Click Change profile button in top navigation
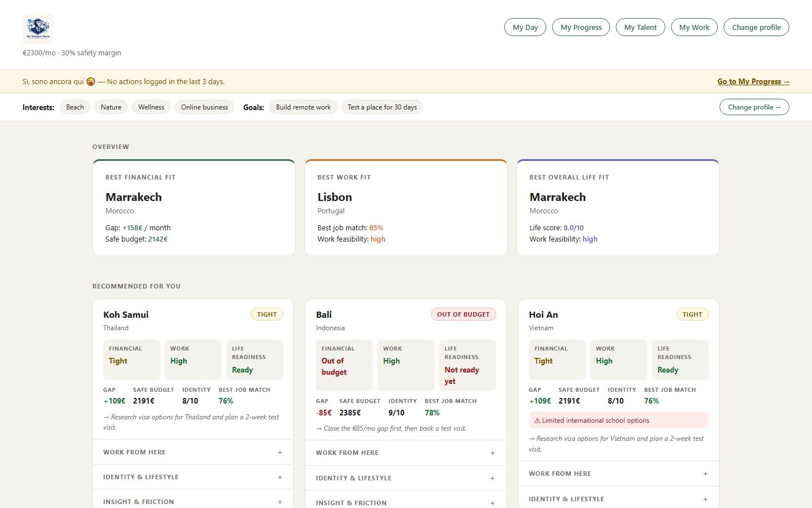The height and width of the screenshot is (508, 812). click(756, 27)
